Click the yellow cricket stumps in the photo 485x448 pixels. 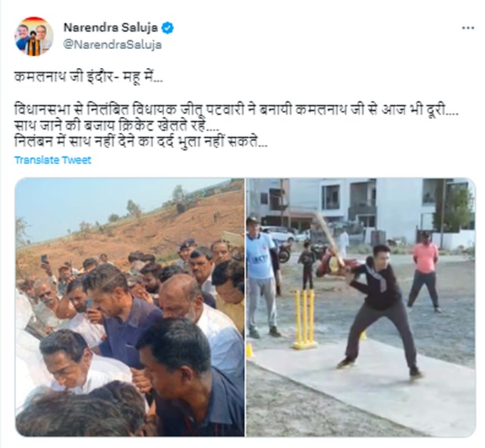tap(305, 319)
